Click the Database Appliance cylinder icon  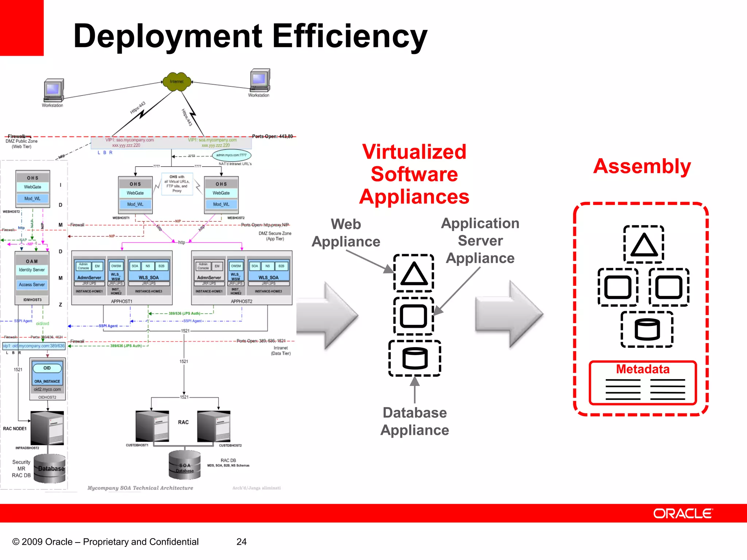(415, 358)
